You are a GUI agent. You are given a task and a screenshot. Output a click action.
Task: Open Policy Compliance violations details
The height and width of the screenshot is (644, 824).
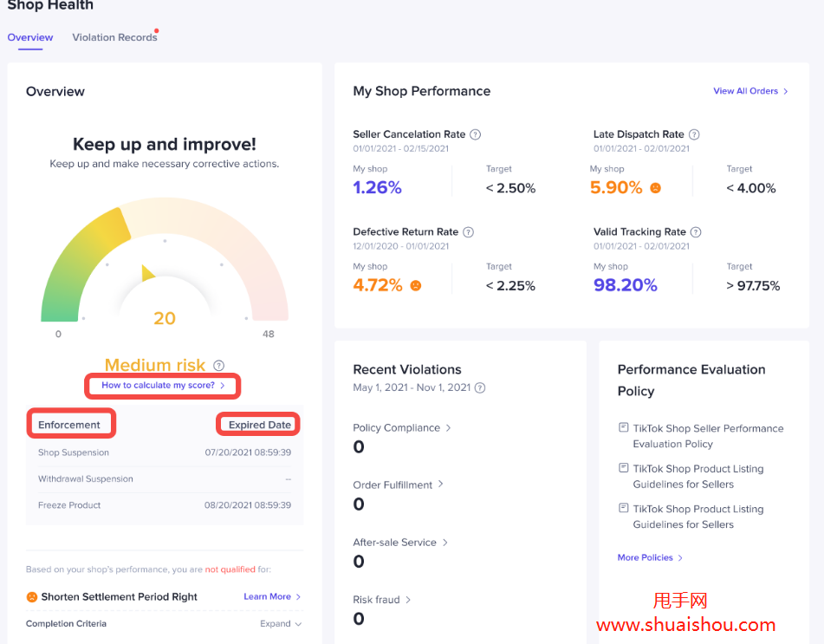(x=402, y=428)
